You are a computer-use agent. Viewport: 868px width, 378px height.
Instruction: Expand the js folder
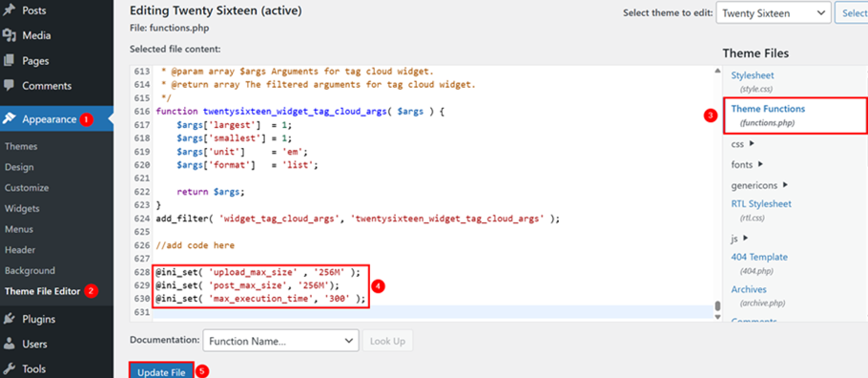pyautogui.click(x=739, y=239)
